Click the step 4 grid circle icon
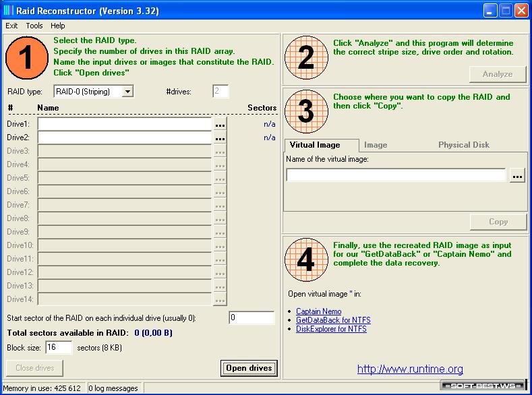Screen dimensions: 532x395 tap(306, 260)
